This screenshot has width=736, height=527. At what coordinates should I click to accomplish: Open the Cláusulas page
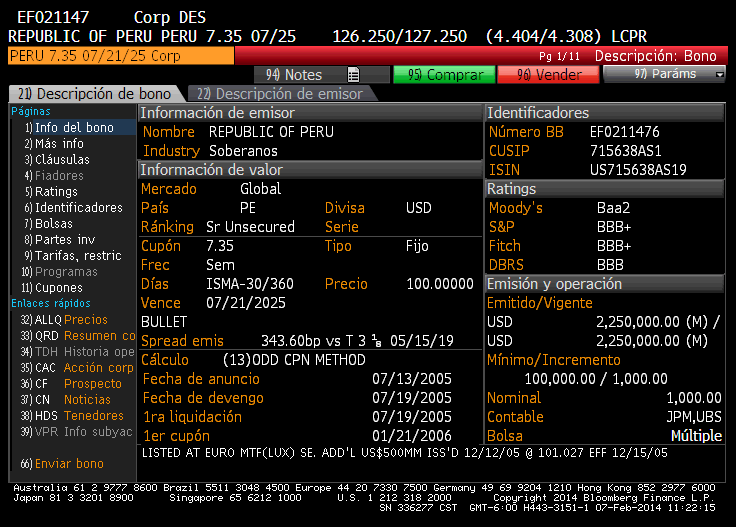point(62,160)
